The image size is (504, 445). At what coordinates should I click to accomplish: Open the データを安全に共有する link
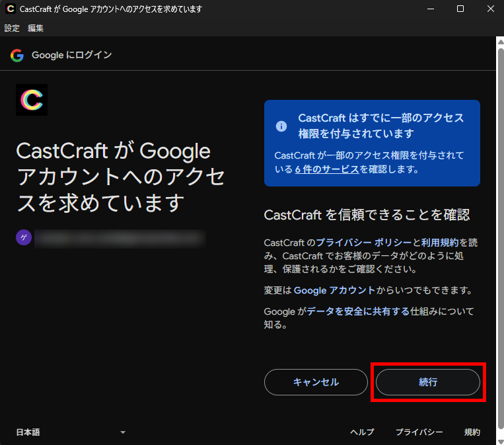point(358,311)
